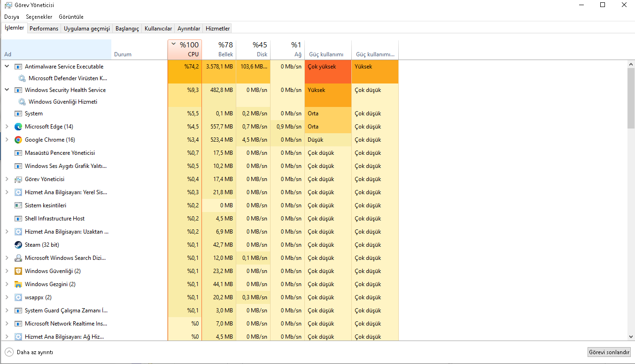Image resolution: width=635 pixels, height=364 pixels.
Task: Switch to the Kullanıcılar tab
Action: (158, 29)
